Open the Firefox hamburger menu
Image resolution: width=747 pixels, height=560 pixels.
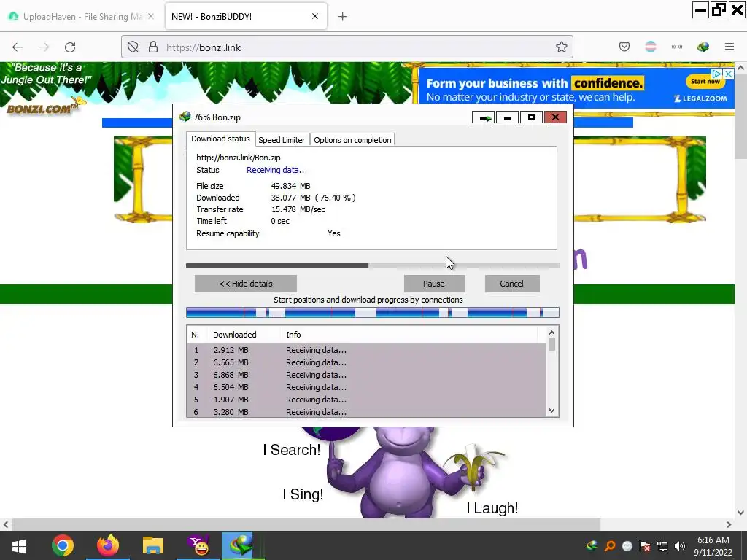(x=729, y=47)
